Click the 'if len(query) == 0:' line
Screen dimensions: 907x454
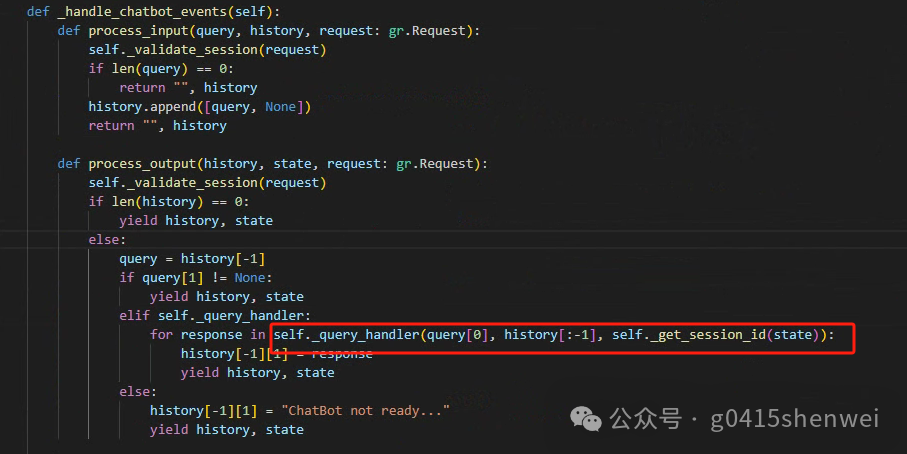pos(161,69)
